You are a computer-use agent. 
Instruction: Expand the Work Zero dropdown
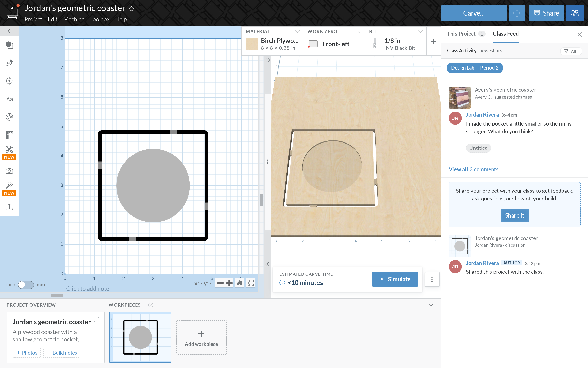pyautogui.click(x=359, y=31)
